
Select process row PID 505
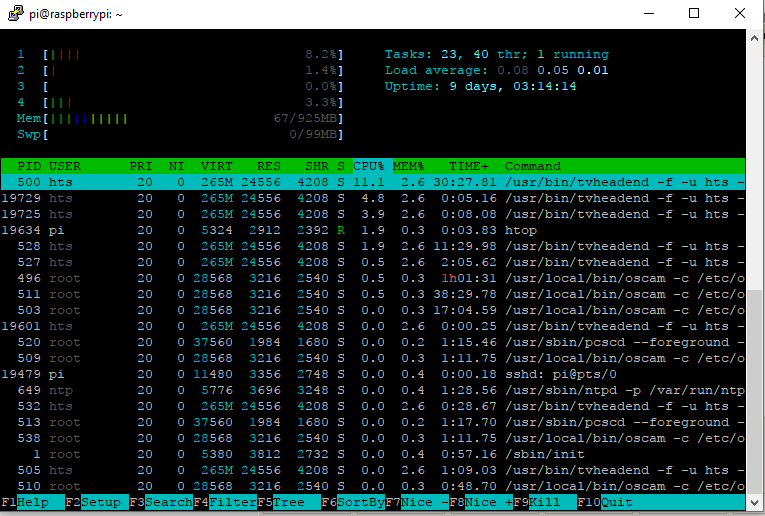tap(373, 471)
